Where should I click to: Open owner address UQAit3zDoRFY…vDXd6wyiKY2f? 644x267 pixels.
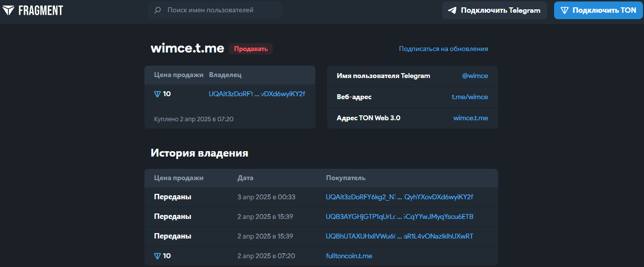click(x=257, y=94)
